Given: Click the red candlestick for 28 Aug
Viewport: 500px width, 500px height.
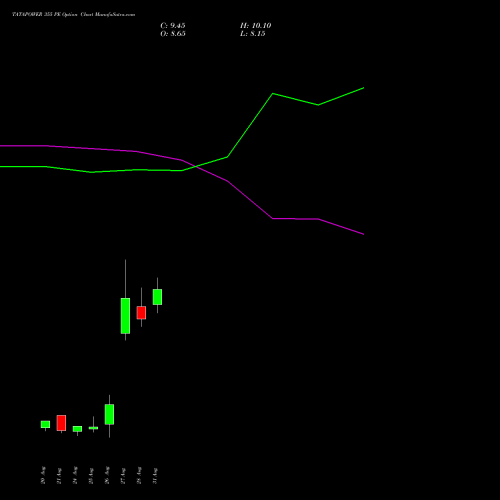Looking at the screenshot, I should point(141,313).
